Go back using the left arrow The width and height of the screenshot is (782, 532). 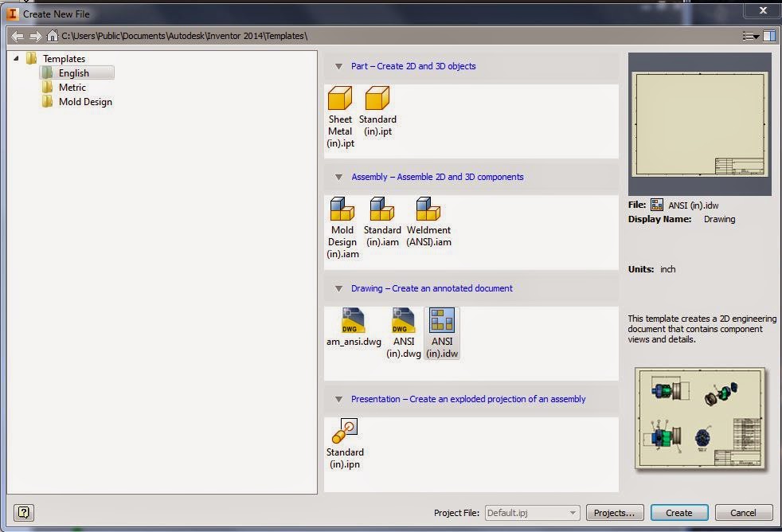click(18, 36)
